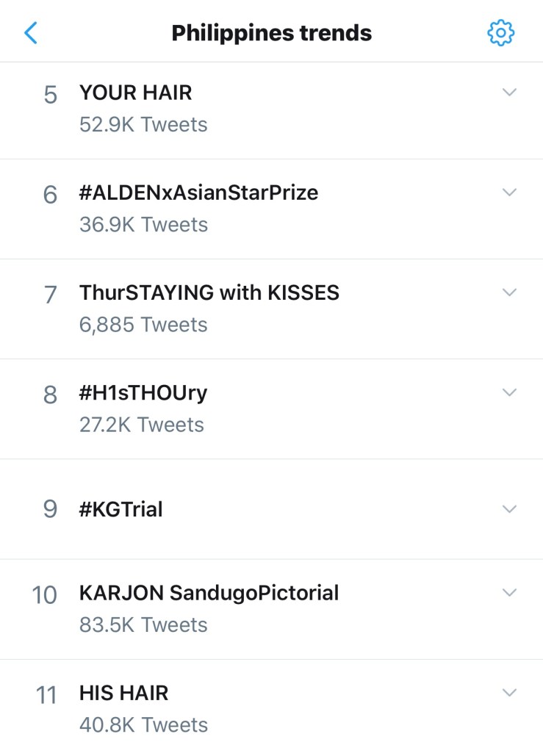Click chevron beside HIS HAIR trend

click(509, 693)
